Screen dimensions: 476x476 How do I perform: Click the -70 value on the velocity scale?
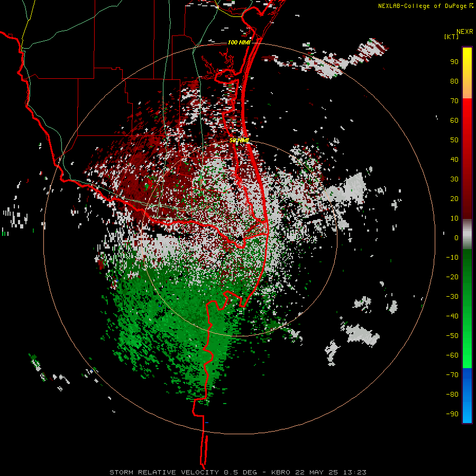pyautogui.click(x=452, y=375)
